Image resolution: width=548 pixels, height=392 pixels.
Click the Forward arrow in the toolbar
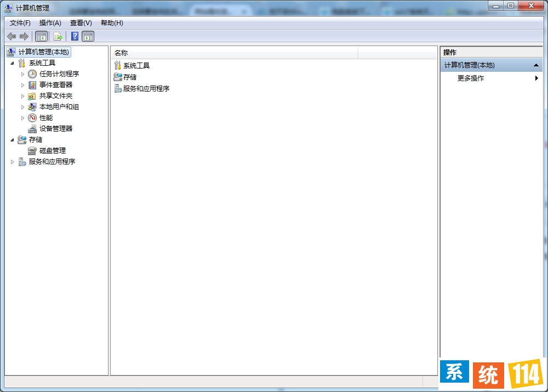pos(24,36)
